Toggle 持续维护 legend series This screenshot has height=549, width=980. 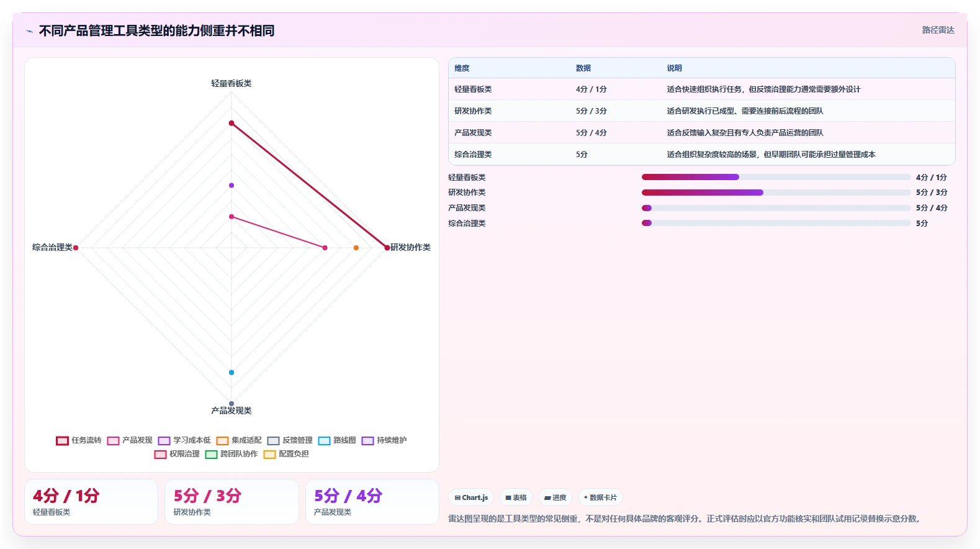(384, 440)
